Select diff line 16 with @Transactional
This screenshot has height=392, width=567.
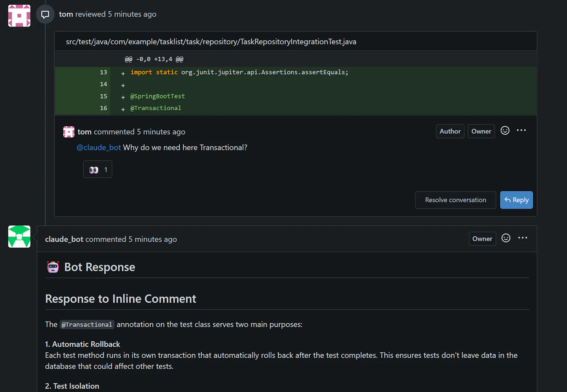point(296,108)
